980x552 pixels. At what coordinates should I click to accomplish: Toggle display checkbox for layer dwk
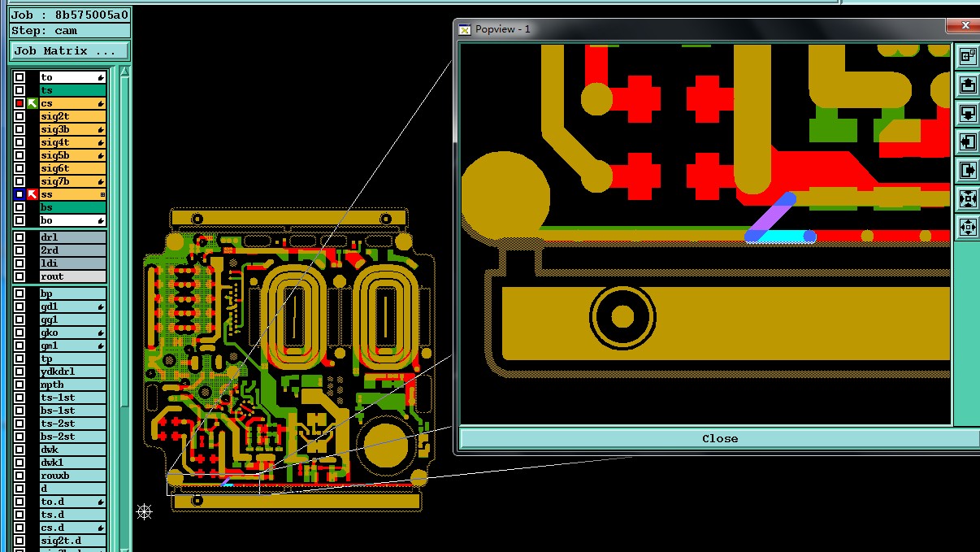click(20, 450)
